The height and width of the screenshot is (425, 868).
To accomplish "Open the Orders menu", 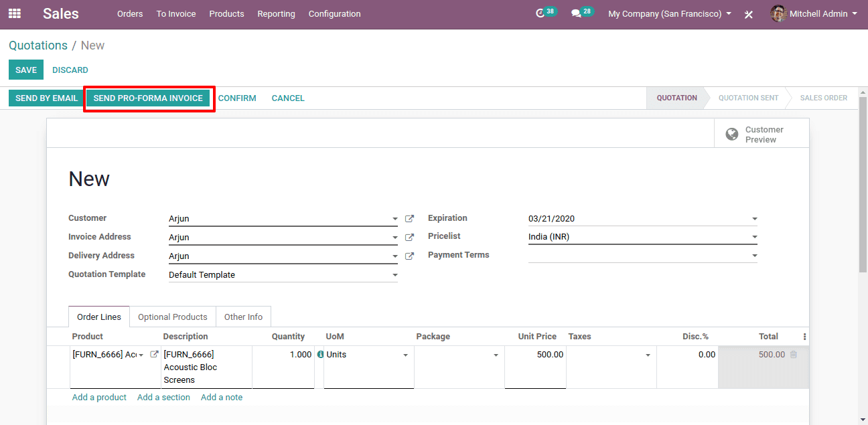I will coord(130,13).
